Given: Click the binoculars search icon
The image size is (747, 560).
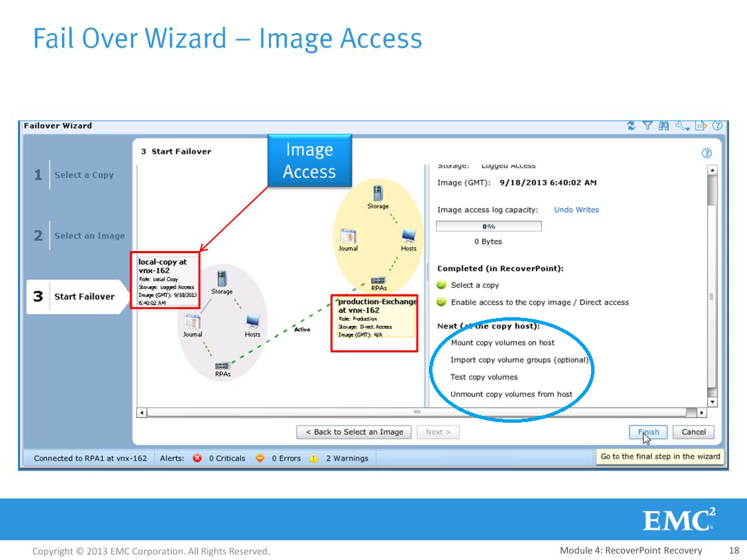Looking at the screenshot, I should (x=664, y=126).
